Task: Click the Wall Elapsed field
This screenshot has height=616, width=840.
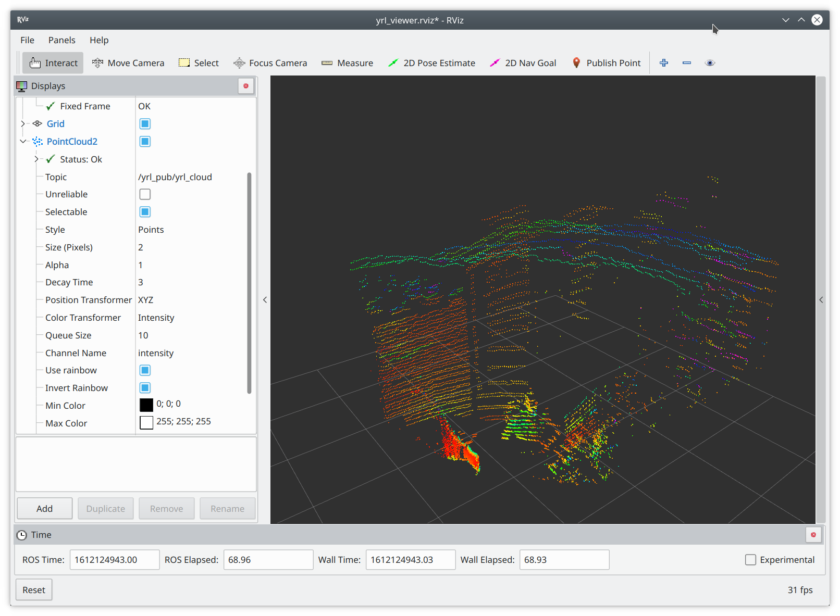Action: pos(564,560)
